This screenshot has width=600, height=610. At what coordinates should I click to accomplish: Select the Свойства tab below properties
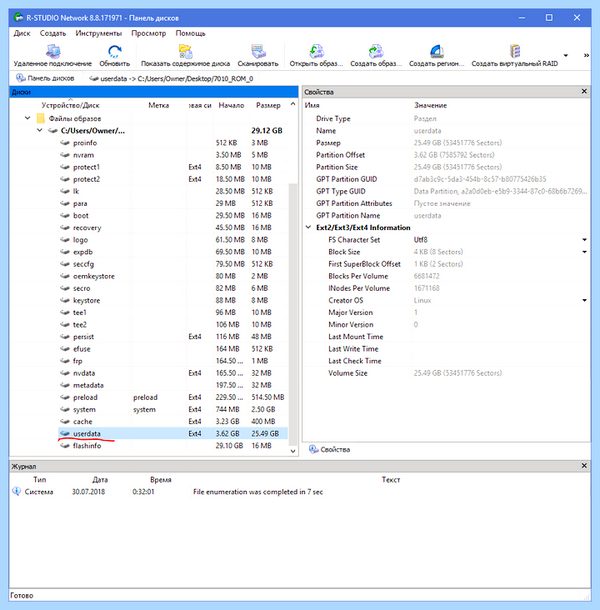330,449
